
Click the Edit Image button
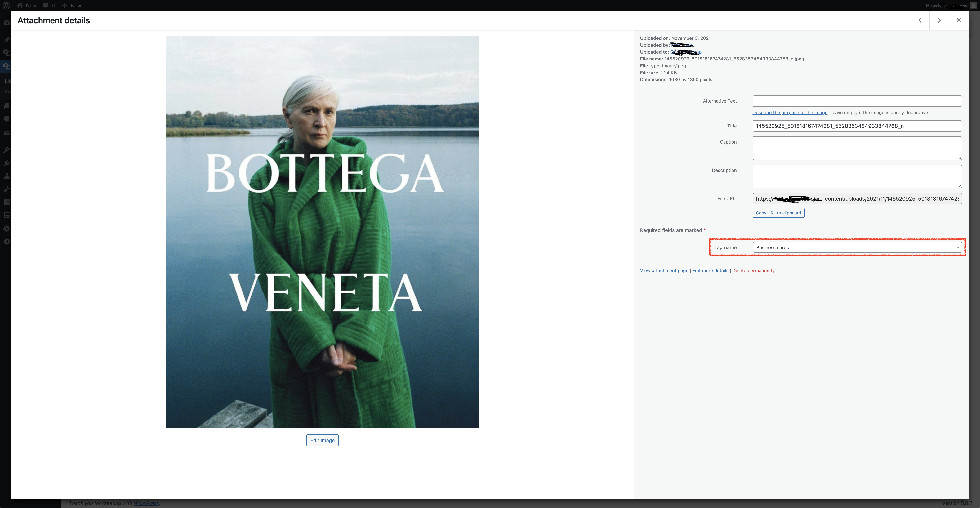click(322, 440)
